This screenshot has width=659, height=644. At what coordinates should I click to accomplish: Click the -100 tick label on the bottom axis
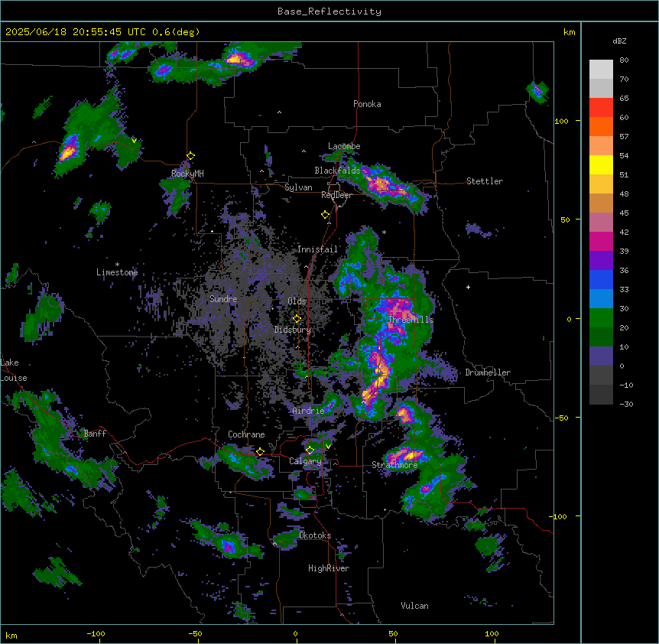pos(96,633)
